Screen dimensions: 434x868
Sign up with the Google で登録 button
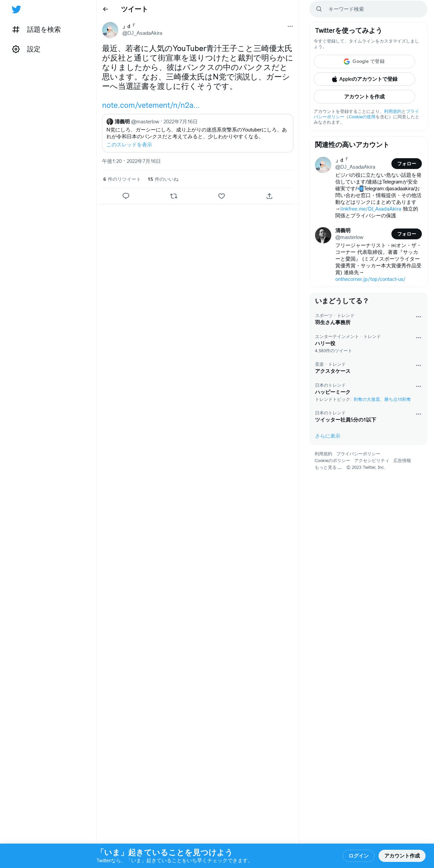[364, 62]
